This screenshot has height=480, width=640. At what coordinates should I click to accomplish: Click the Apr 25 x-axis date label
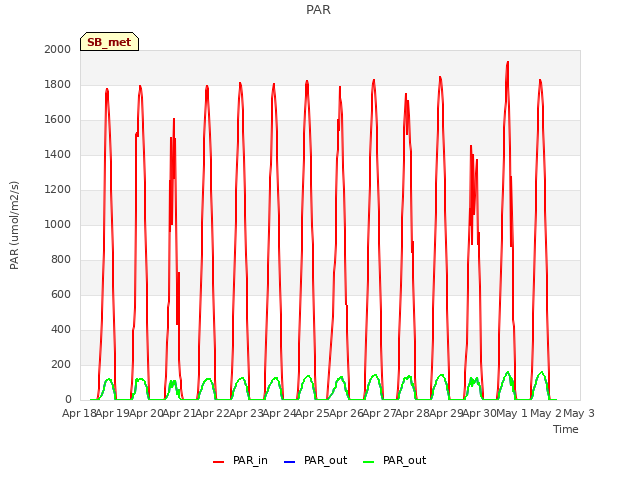313,413
